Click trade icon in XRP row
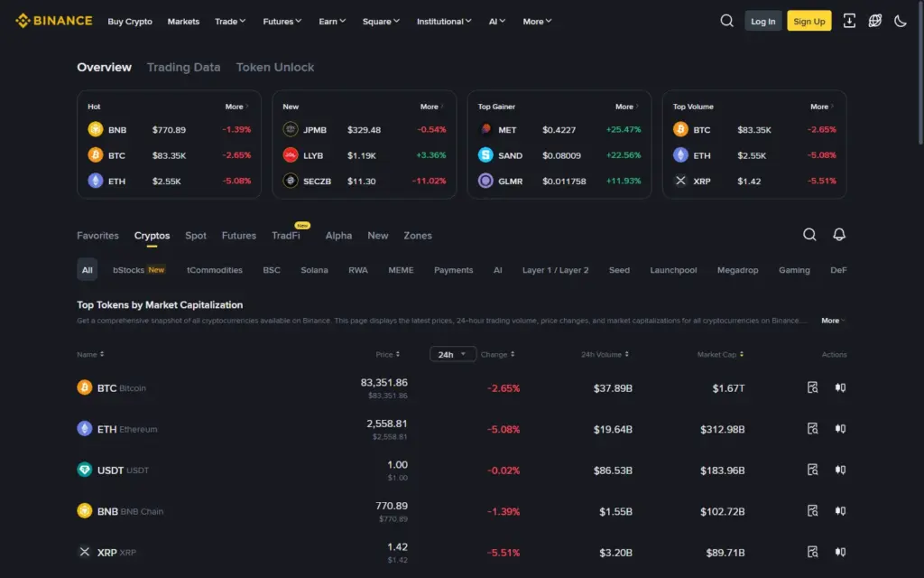The height and width of the screenshot is (578, 924). [x=840, y=552]
